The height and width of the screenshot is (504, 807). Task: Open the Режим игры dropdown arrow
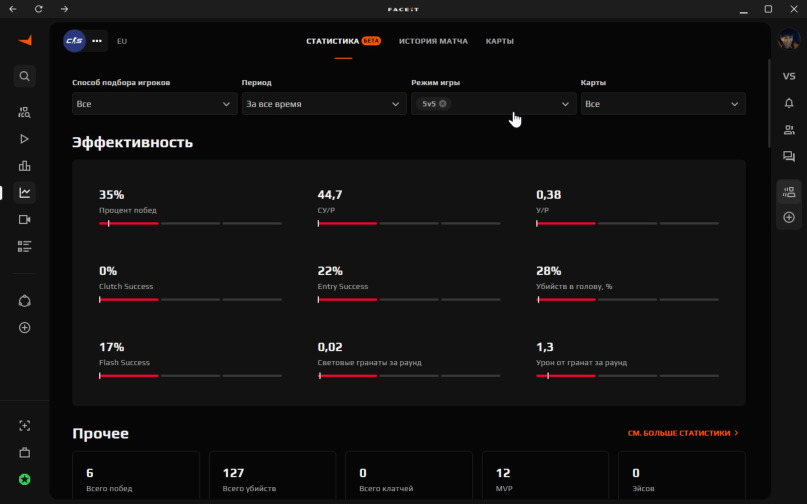565,104
